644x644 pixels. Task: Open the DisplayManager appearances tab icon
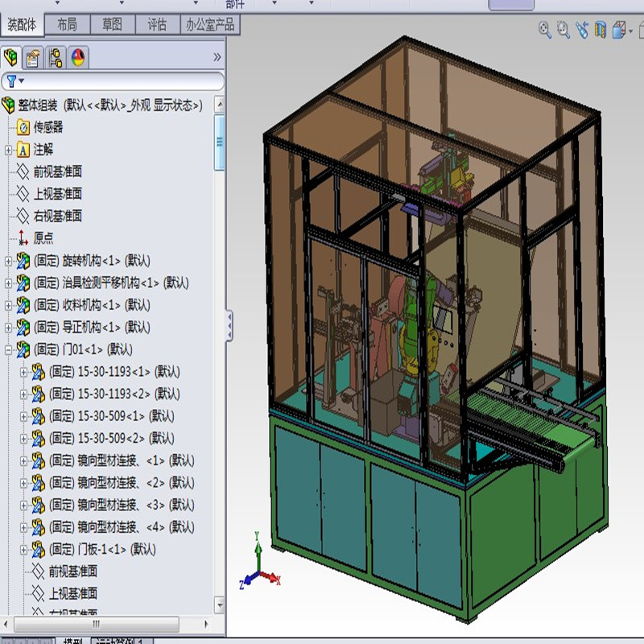80,57
